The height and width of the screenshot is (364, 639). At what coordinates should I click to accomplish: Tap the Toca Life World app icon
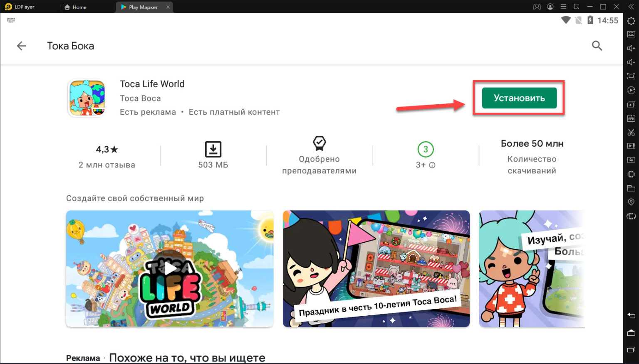point(87,98)
